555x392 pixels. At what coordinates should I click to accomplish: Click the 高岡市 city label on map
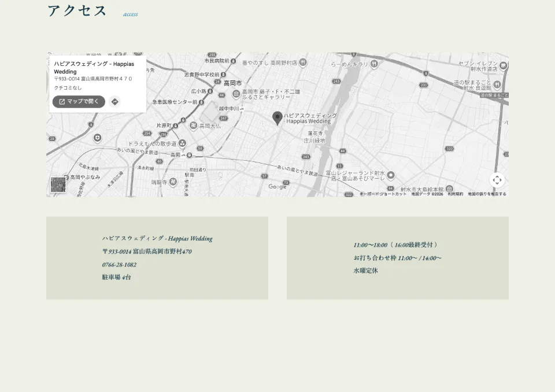(x=232, y=83)
